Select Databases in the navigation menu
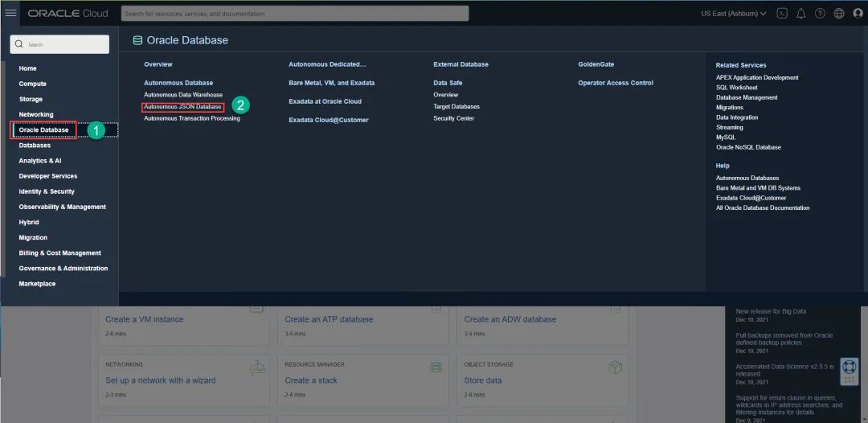Viewport: 868px width, 423px height. (35, 145)
